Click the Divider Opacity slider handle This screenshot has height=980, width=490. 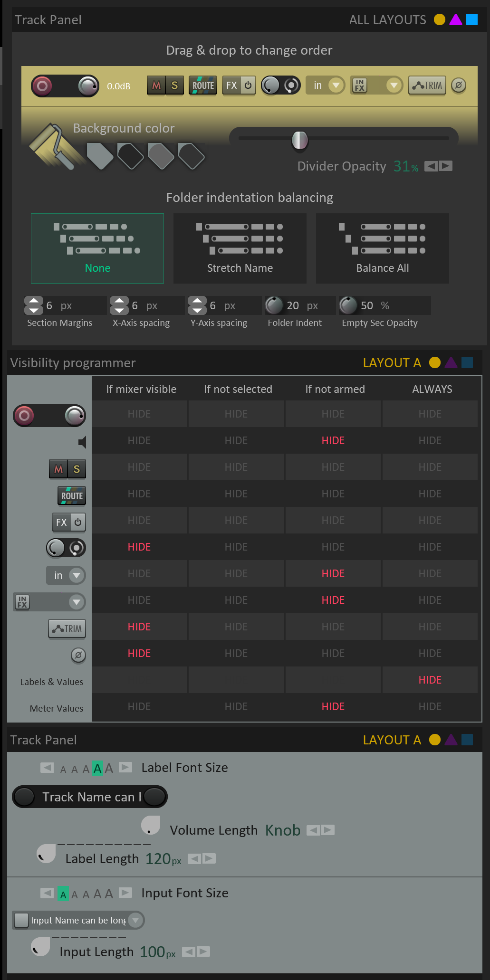click(x=300, y=140)
